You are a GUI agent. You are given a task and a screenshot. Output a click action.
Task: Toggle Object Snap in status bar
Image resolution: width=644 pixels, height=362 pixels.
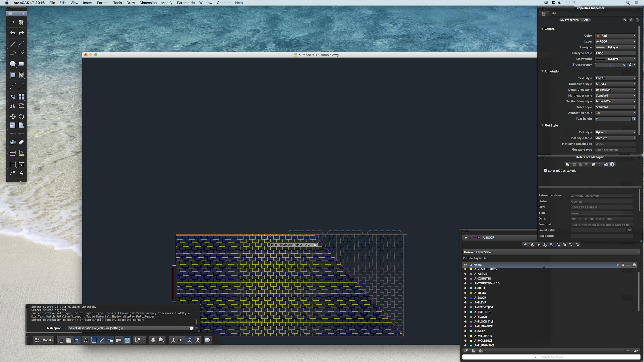click(x=94, y=340)
